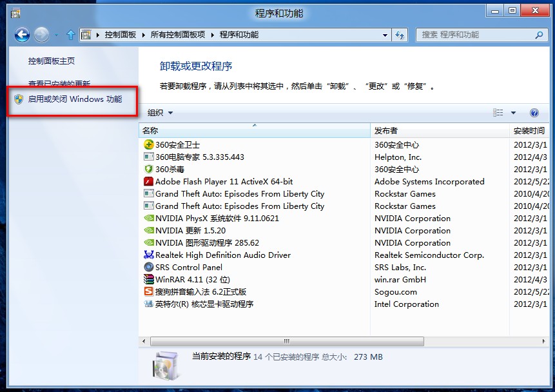555x392 pixels.
Task: Click the scrollbar left arrow
Action: click(x=144, y=341)
